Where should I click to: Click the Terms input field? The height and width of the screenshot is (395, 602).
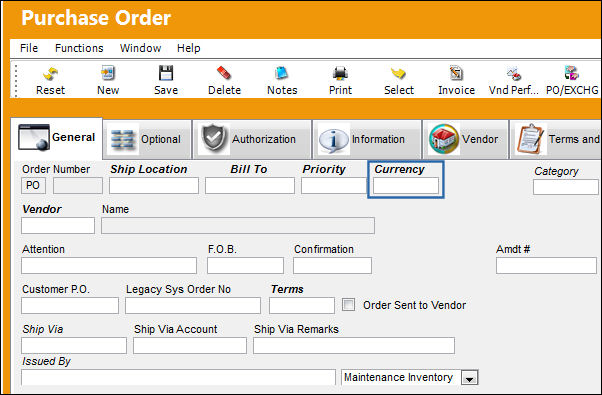[x=302, y=306]
